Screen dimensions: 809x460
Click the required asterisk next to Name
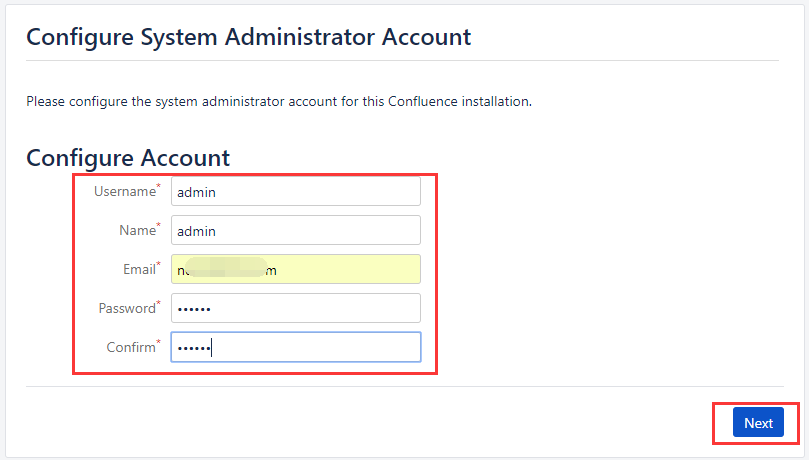click(x=158, y=225)
